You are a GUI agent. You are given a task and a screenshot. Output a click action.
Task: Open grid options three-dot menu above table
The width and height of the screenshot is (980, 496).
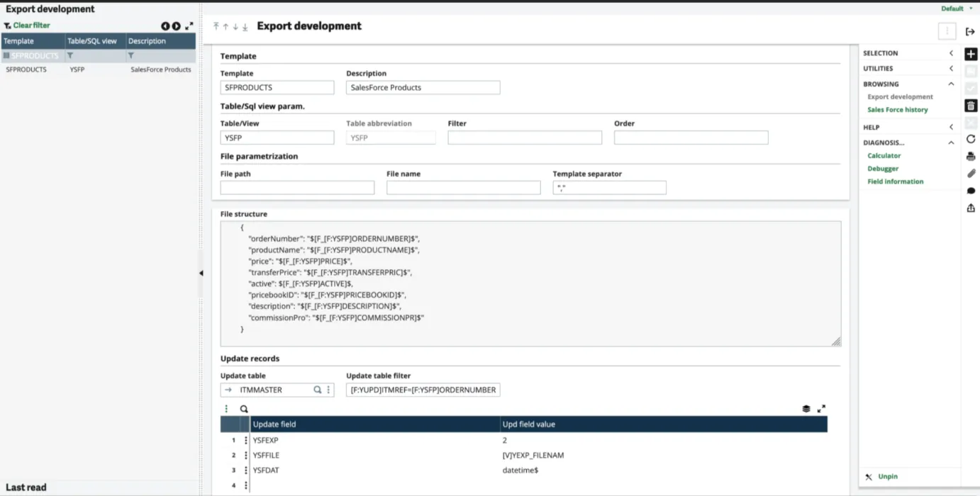click(227, 409)
